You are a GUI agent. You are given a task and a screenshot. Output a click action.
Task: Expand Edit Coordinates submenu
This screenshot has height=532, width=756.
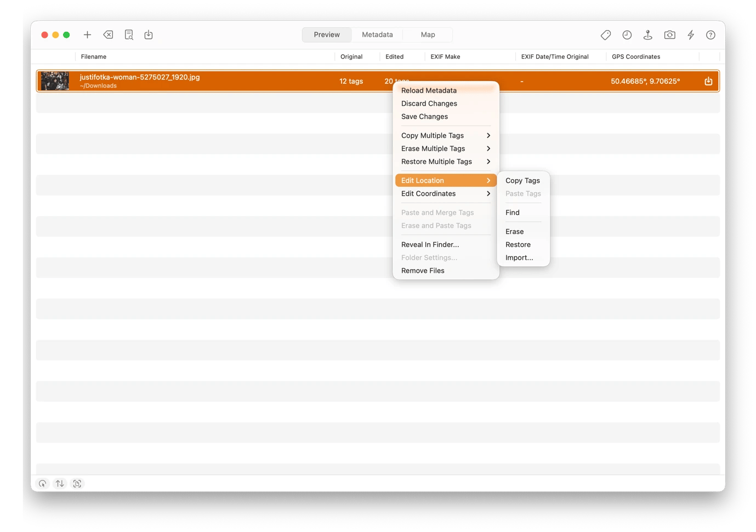coord(446,193)
